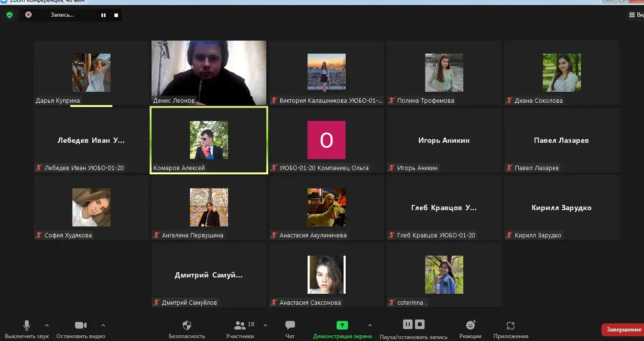The image size is (644, 341).
Task: Click the large truncated name 'Глеб Кравцов У...'
Action: [444, 208]
